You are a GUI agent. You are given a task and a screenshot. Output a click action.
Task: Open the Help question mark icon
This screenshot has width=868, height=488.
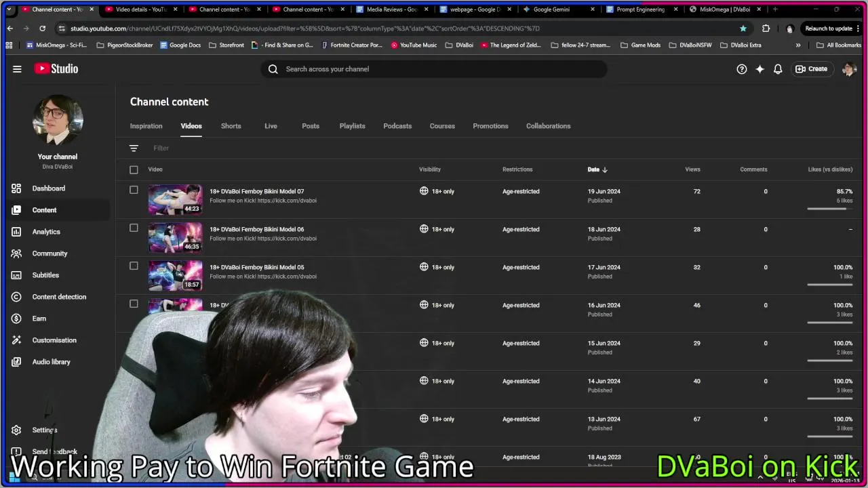(x=742, y=69)
